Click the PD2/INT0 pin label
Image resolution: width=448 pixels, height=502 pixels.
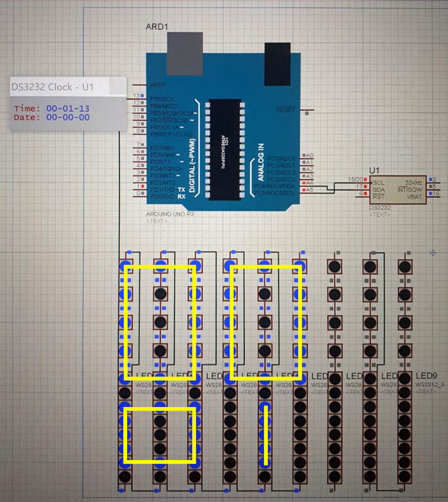(x=163, y=183)
